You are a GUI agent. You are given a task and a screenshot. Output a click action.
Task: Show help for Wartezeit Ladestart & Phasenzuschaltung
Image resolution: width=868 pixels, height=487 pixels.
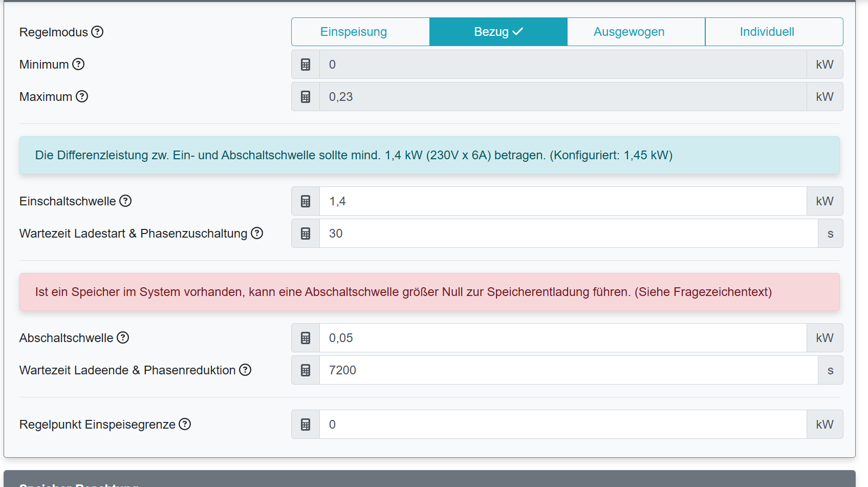[x=257, y=233]
